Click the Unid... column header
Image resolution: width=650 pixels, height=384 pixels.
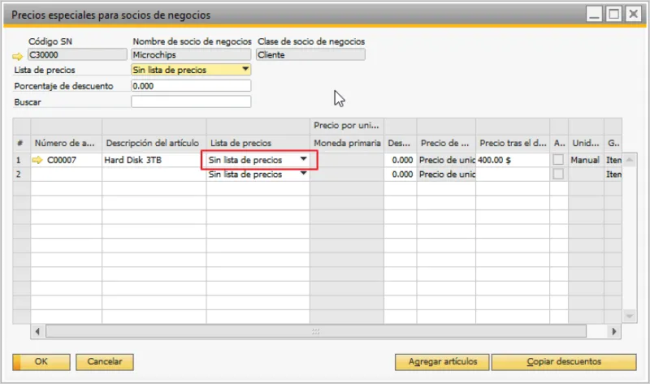tap(586, 143)
